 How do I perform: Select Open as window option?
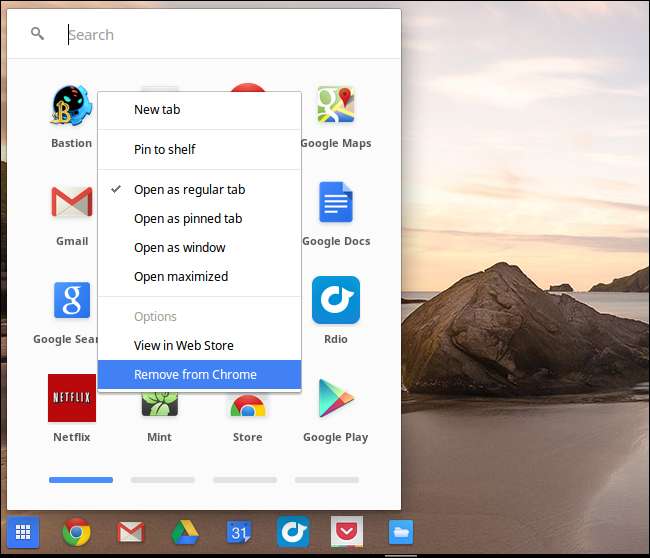[180, 247]
